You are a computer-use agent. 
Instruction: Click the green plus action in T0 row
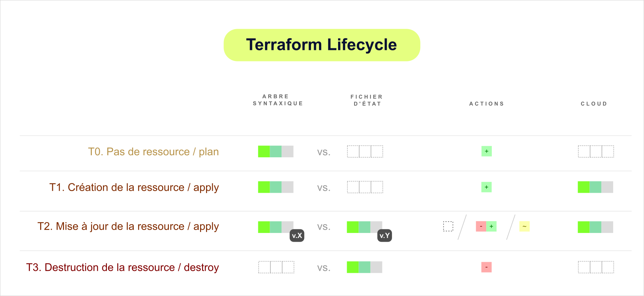click(x=487, y=151)
